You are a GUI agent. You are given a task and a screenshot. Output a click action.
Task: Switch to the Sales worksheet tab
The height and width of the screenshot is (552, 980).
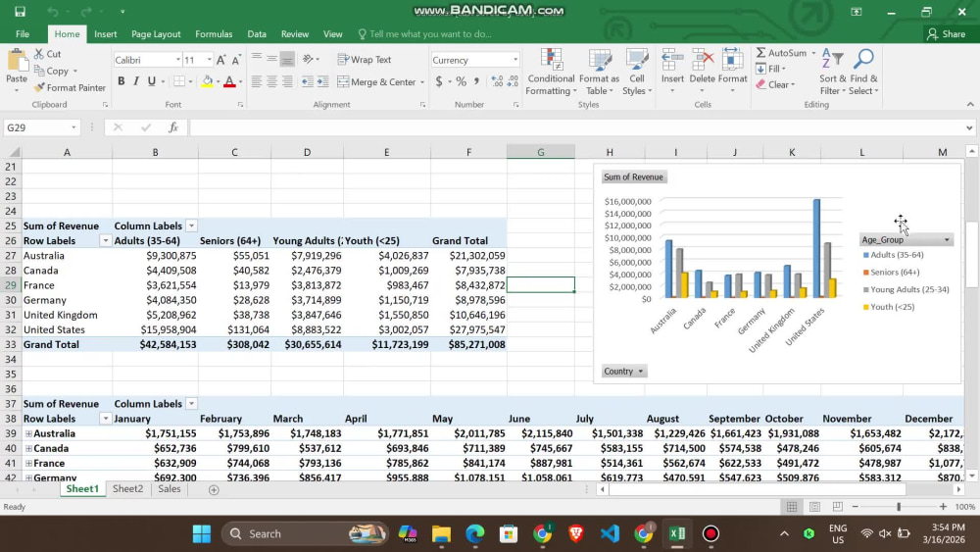pyautogui.click(x=170, y=489)
